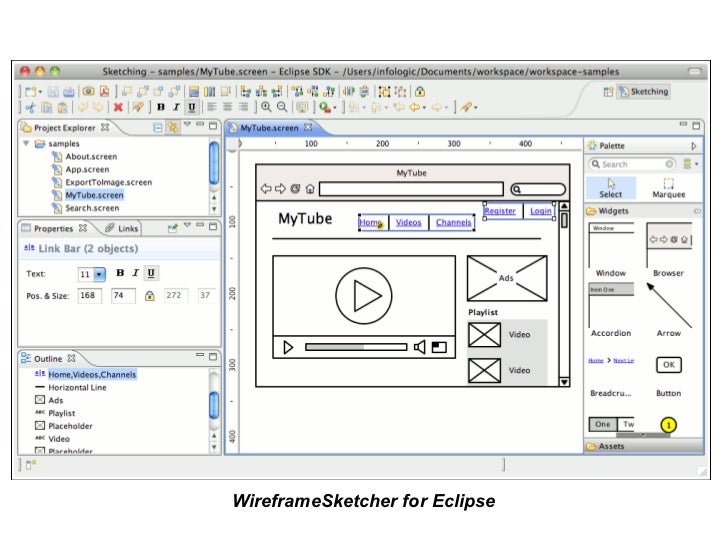Click the Register link on canvas

tap(500, 211)
